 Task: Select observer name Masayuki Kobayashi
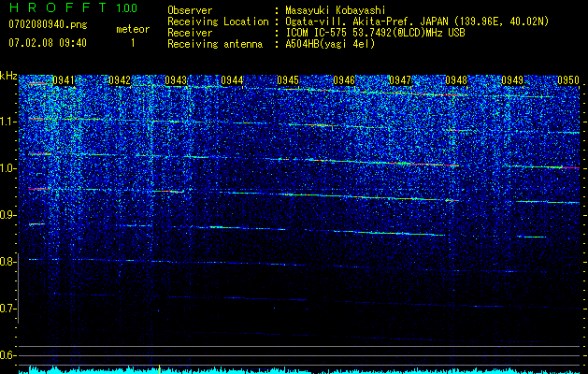point(335,11)
